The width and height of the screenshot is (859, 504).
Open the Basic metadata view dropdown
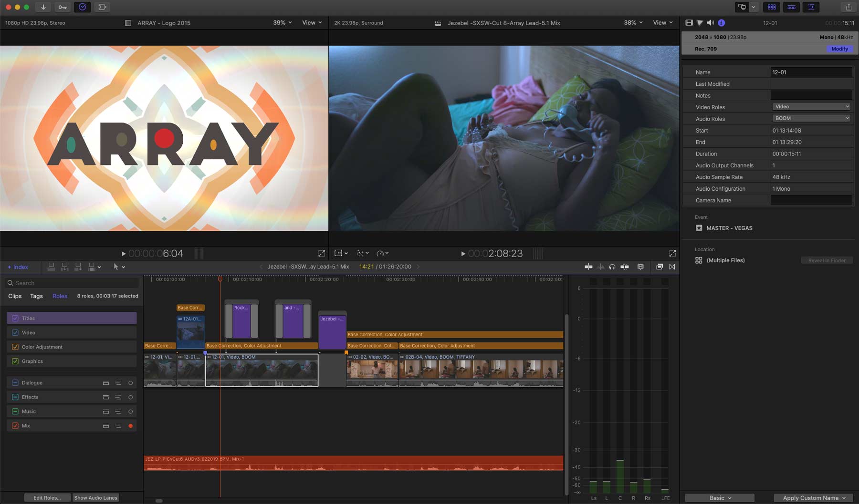coord(720,498)
